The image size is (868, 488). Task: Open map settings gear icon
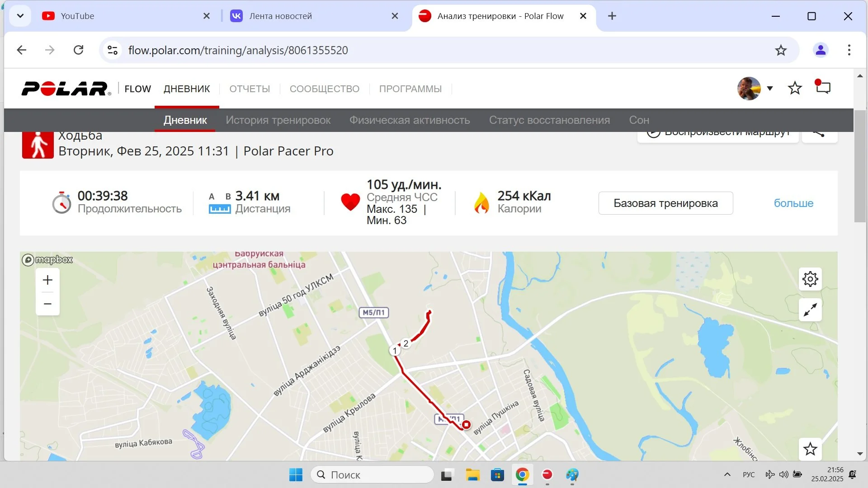point(810,279)
